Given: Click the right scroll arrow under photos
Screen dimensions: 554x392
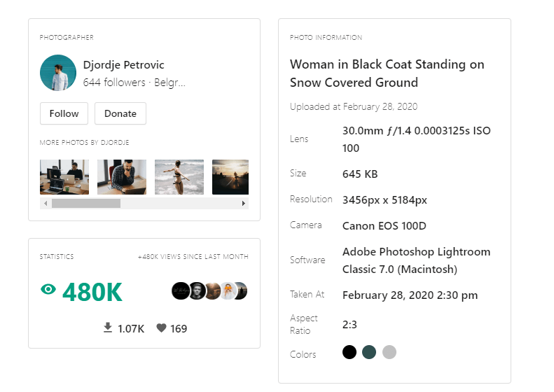Looking at the screenshot, I should pos(244,204).
